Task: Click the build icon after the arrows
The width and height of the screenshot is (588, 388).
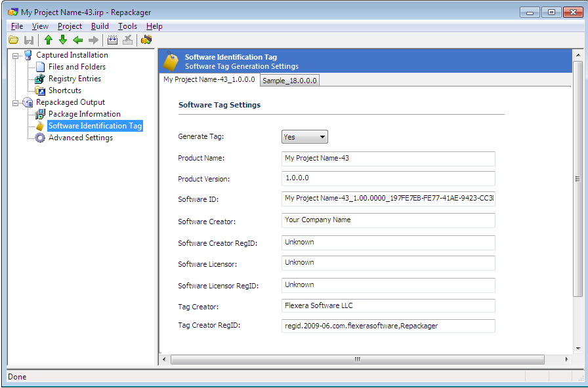Action: (x=112, y=40)
